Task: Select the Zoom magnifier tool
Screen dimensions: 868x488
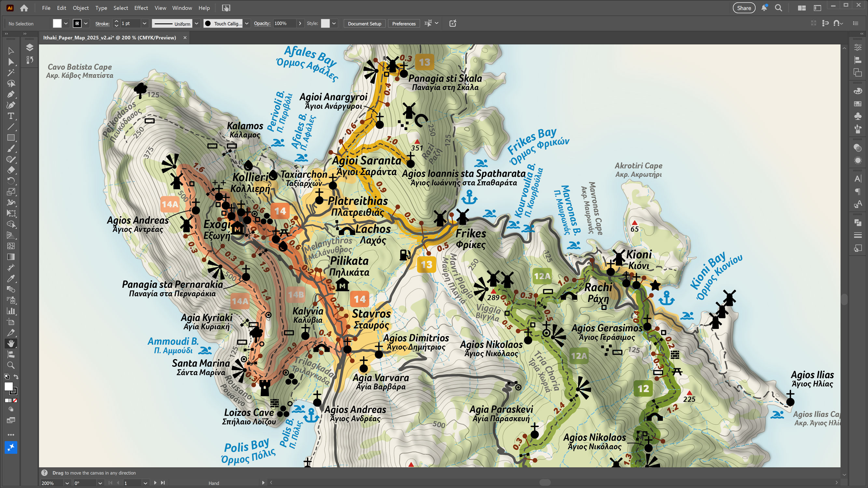Action: tap(11, 365)
